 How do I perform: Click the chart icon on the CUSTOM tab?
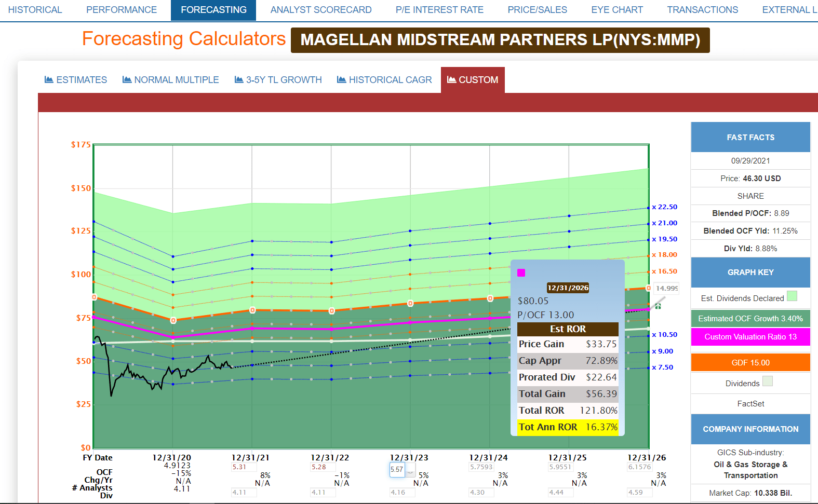pyautogui.click(x=452, y=79)
